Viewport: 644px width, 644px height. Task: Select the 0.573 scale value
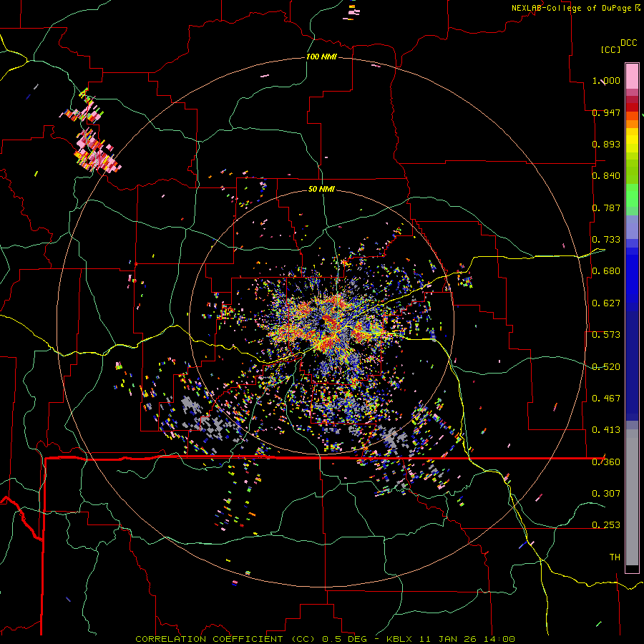(606, 335)
